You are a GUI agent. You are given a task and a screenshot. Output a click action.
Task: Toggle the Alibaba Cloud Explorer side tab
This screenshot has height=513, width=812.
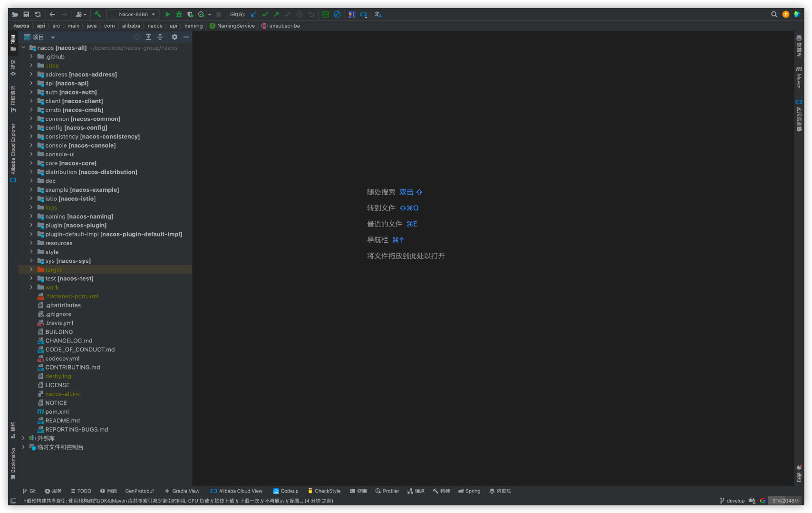[x=13, y=152]
